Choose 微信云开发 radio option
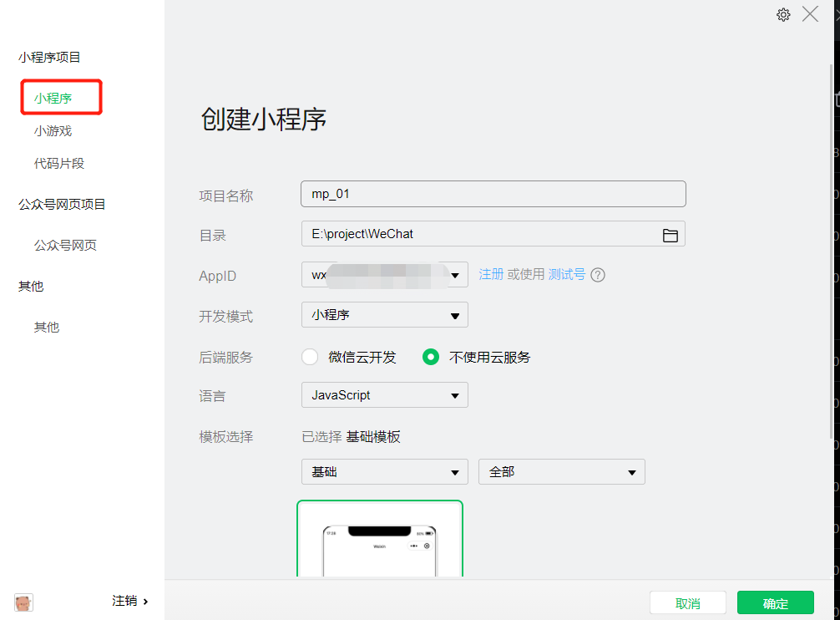Screen dimensions: 840x620 [x=310, y=357]
